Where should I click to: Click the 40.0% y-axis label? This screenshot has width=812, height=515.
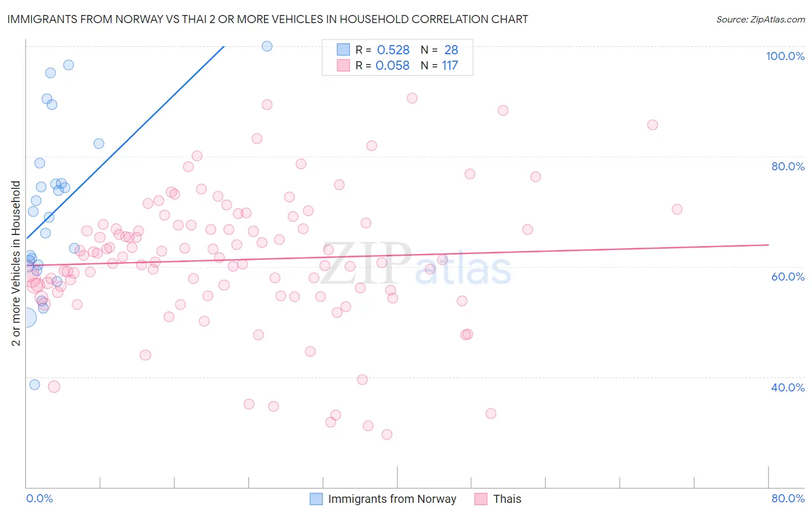point(788,387)
